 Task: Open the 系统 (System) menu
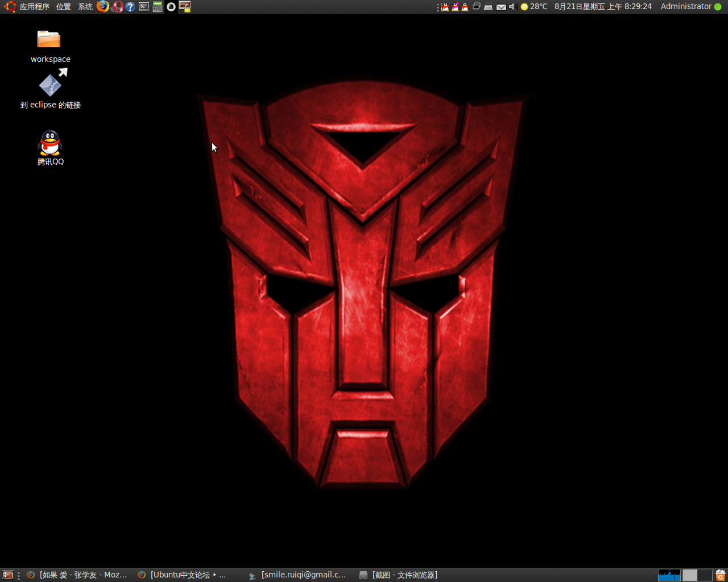[85, 7]
